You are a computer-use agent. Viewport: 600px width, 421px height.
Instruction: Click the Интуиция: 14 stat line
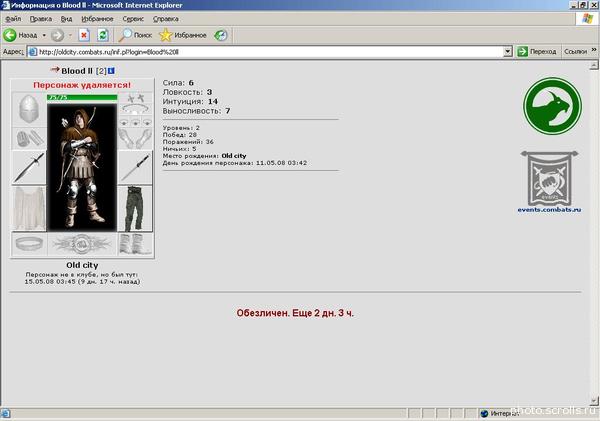coord(190,101)
